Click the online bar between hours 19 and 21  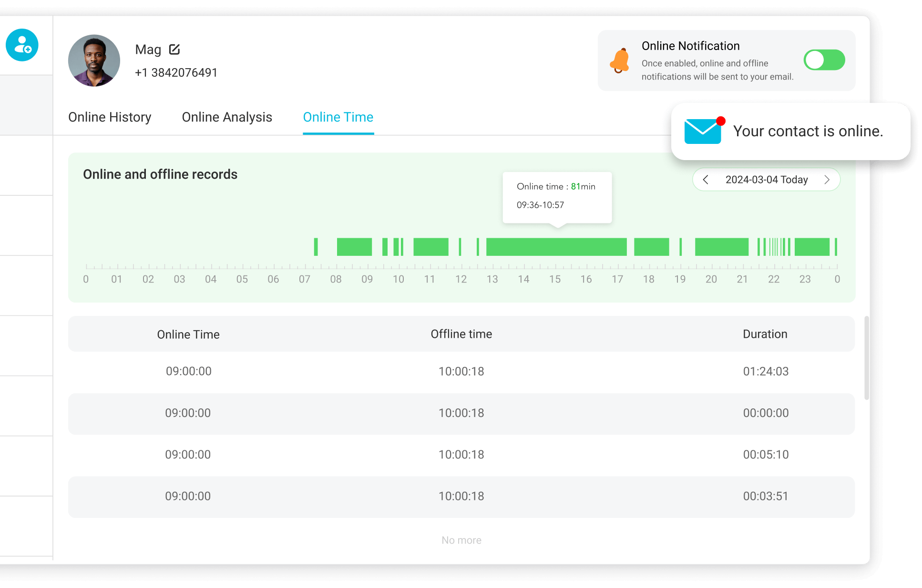(x=722, y=247)
